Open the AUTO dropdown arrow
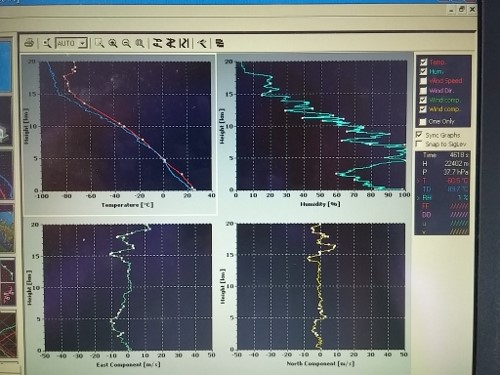Viewport: 500px width, 375px height. click(x=83, y=43)
